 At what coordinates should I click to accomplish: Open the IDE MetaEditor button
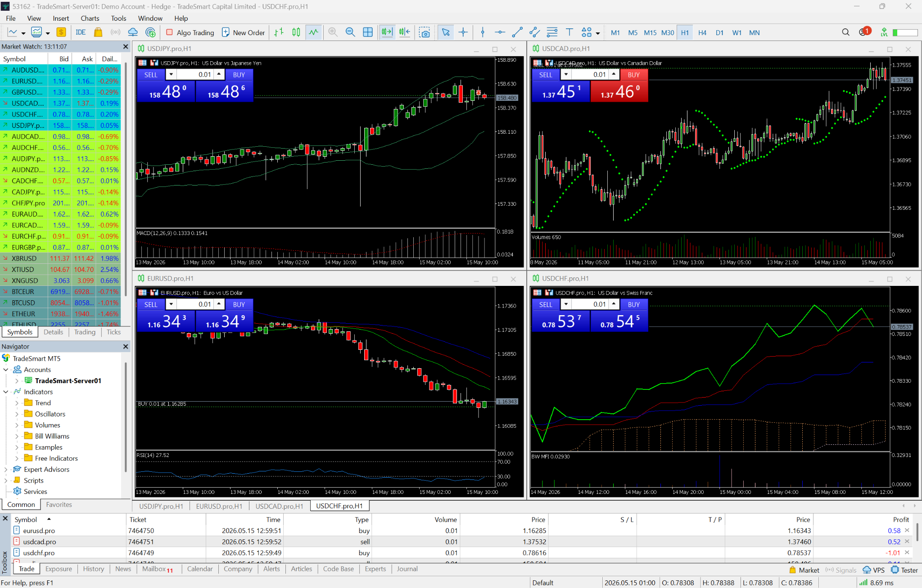[x=81, y=32]
